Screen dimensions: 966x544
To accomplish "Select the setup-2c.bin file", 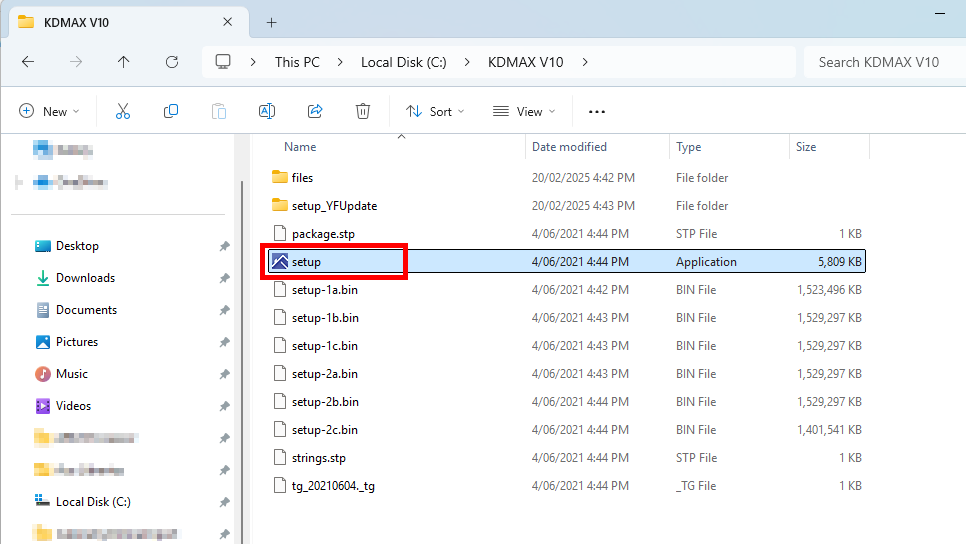I will [x=567, y=430].
